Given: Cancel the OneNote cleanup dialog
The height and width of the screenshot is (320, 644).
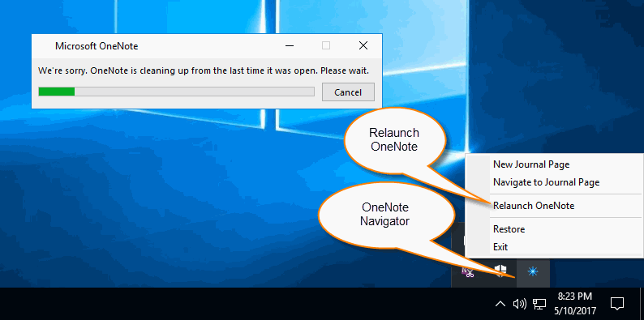Looking at the screenshot, I should tap(348, 92).
